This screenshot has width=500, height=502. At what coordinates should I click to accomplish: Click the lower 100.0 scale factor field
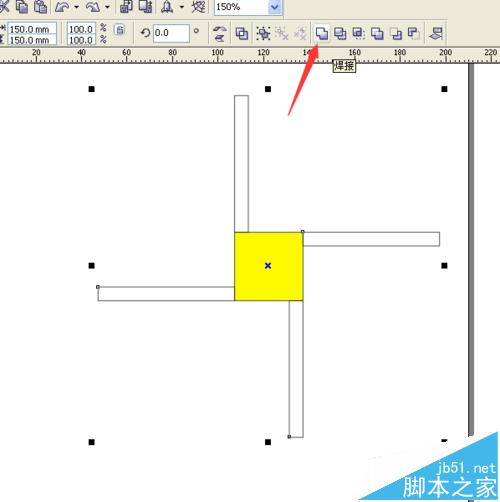click(x=81, y=40)
